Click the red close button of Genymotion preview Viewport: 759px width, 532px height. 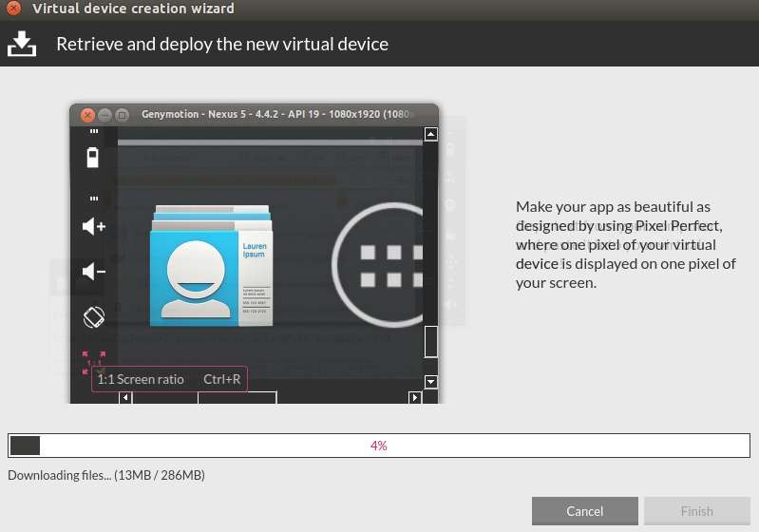[87, 115]
